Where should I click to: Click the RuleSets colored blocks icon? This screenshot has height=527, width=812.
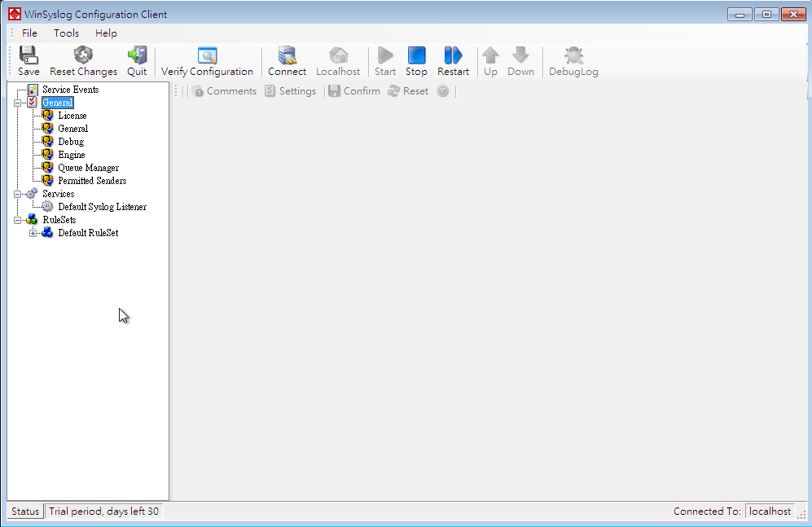click(x=32, y=219)
